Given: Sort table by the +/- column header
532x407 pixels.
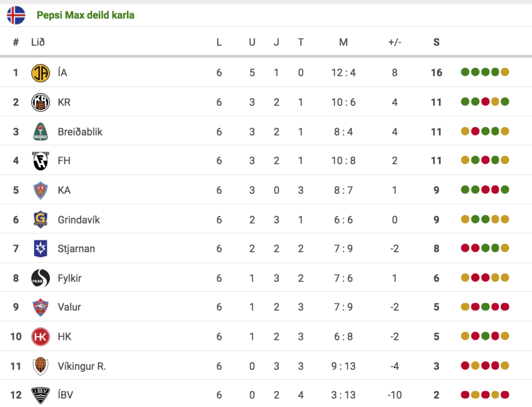Looking at the screenshot, I should 395,42.
